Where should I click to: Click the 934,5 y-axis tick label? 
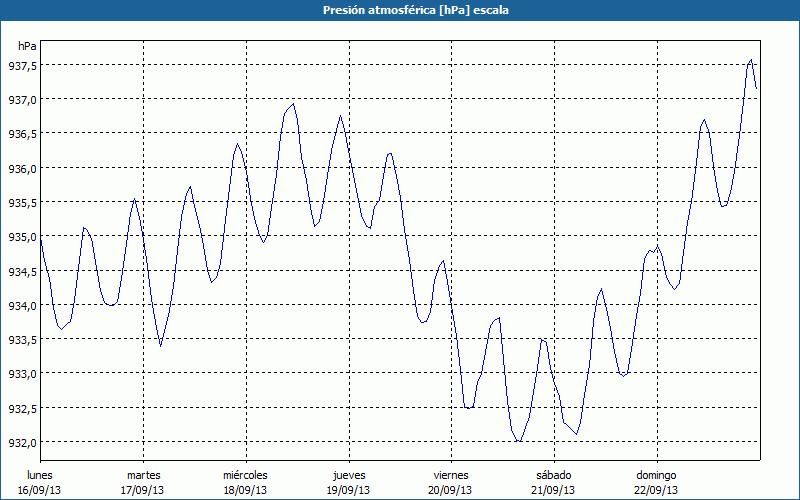20,272
